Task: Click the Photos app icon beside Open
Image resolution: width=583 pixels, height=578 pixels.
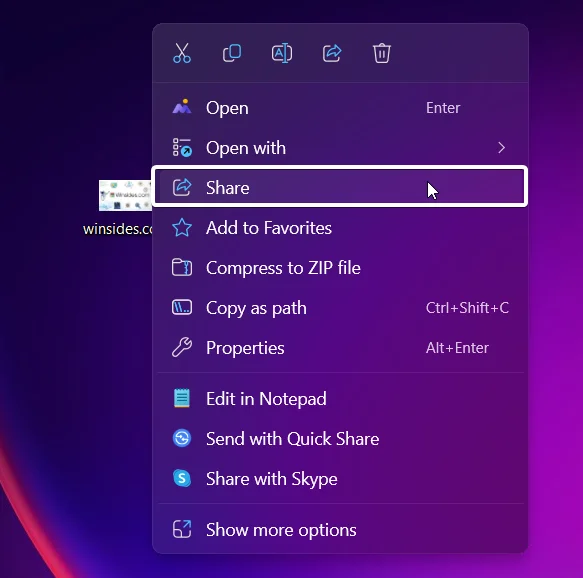Action: point(182,107)
